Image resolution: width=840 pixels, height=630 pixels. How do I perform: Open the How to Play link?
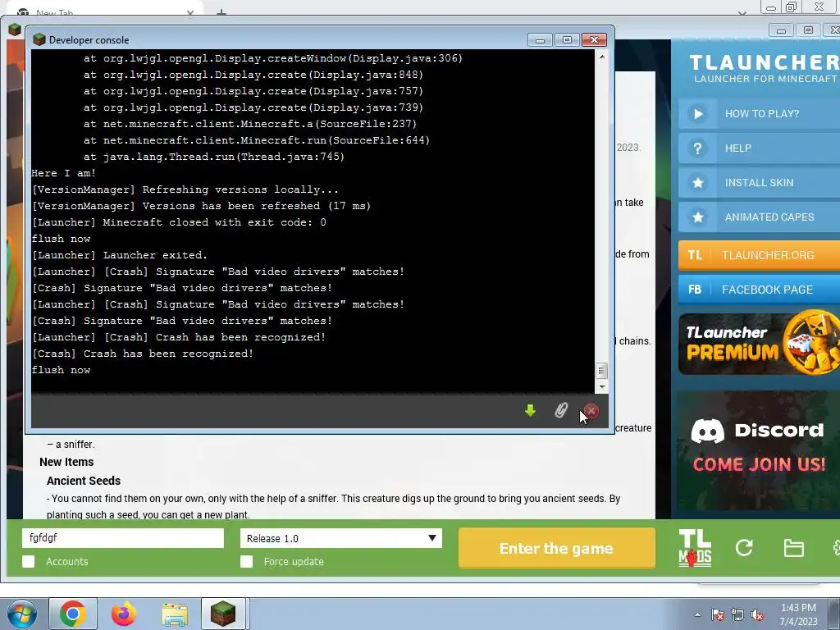pyautogui.click(x=759, y=113)
